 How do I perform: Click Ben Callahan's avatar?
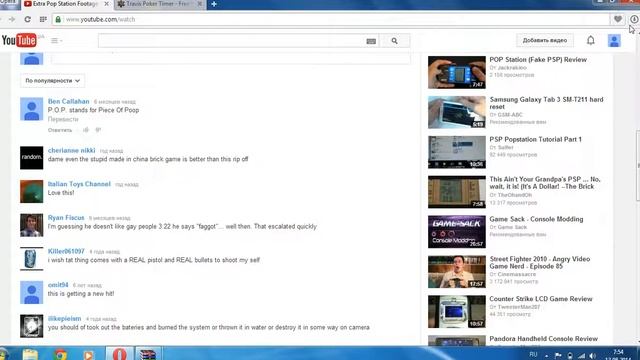pyautogui.click(x=31, y=109)
